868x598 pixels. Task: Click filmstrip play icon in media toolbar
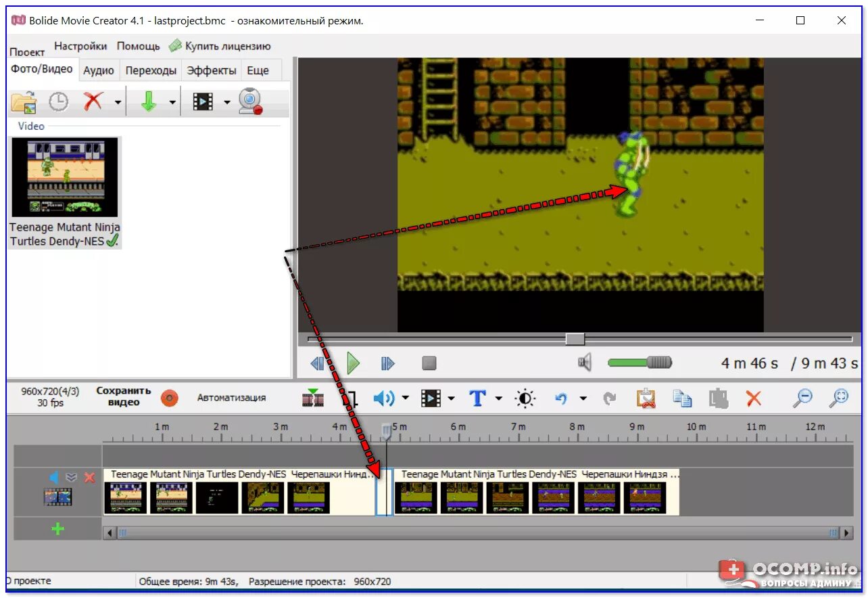(x=203, y=101)
